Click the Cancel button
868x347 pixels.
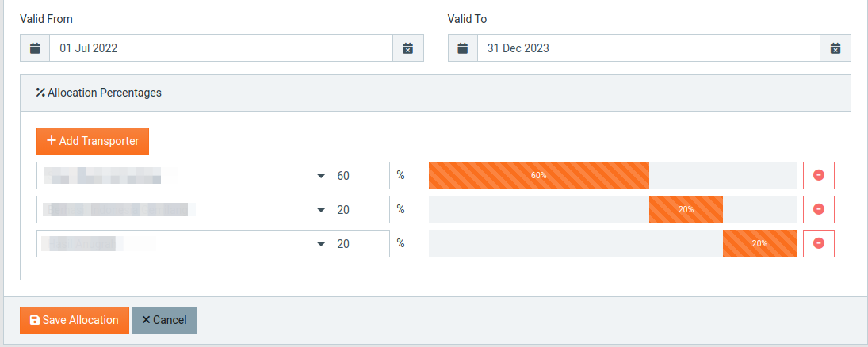tap(164, 320)
